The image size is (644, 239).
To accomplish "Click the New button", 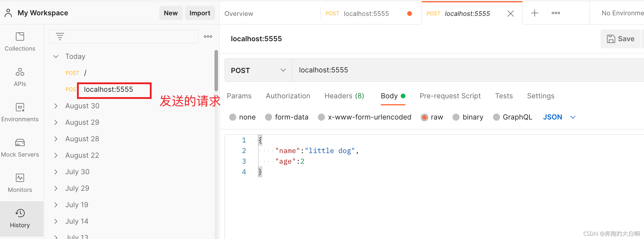I will point(171,13).
